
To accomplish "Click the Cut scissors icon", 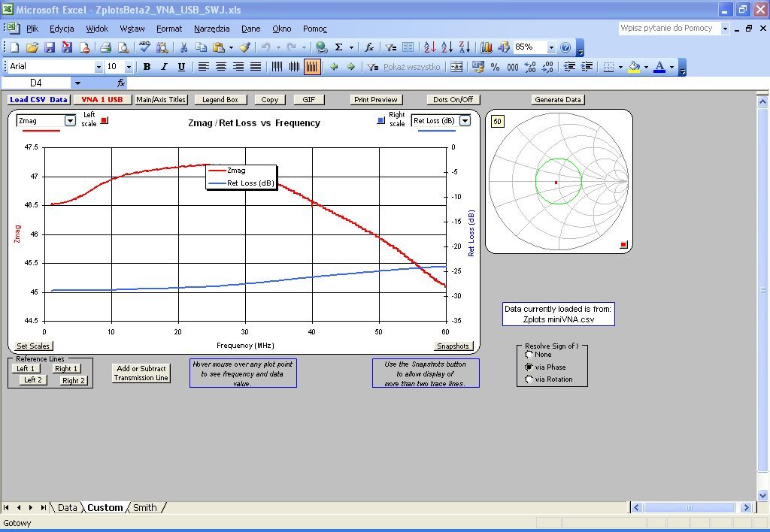I will tap(183, 47).
